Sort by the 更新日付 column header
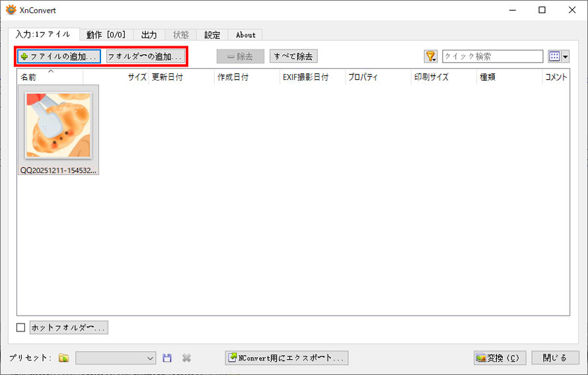This screenshot has width=588, height=375. (x=182, y=77)
